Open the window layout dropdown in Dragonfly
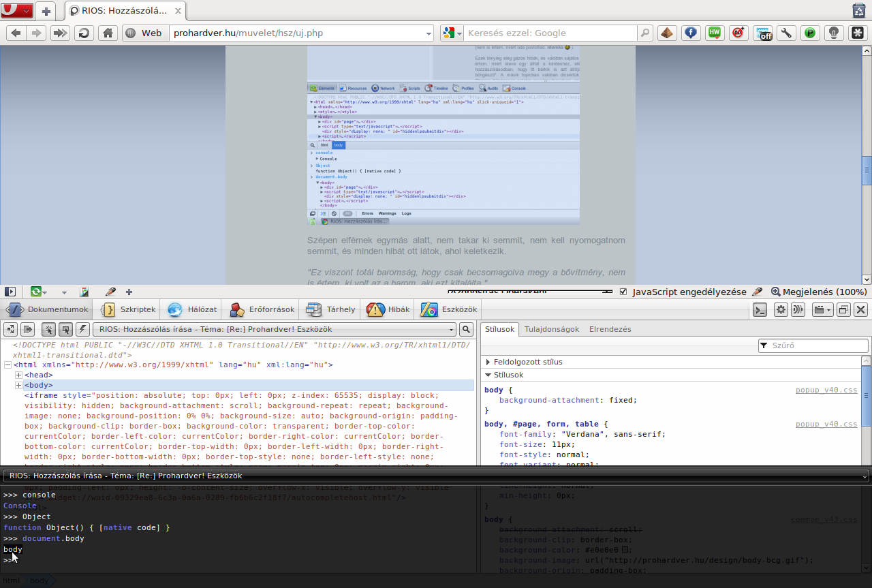This screenshot has width=872, height=588. (x=823, y=310)
